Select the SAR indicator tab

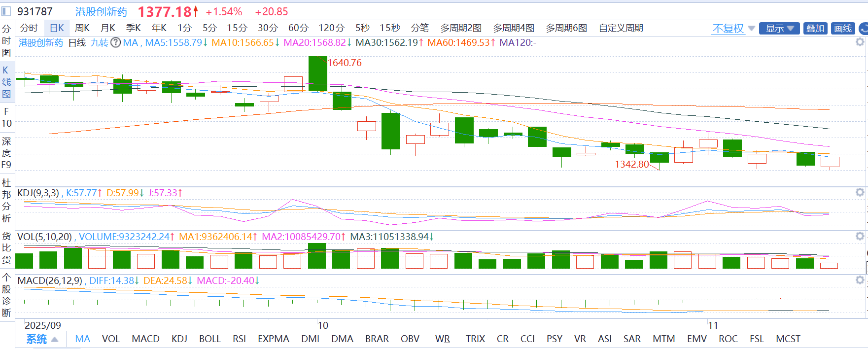pos(632,339)
